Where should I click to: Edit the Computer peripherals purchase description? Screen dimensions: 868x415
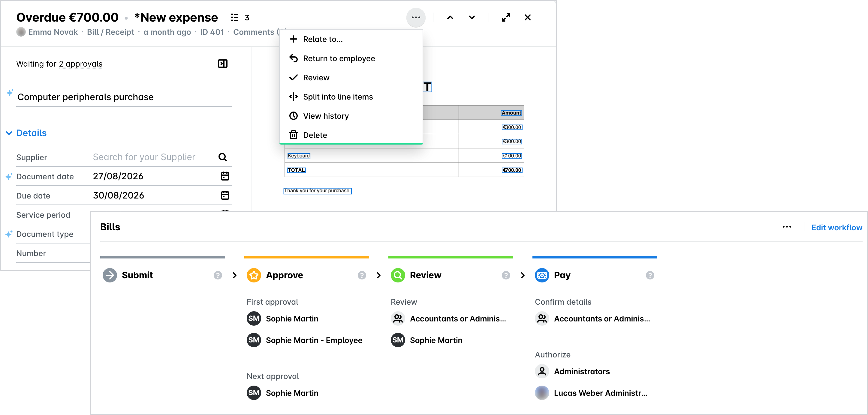coord(124,97)
